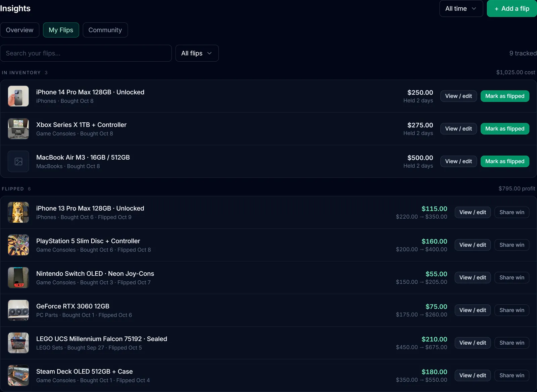This screenshot has width=537, height=392.
Task: Open the All time range dropdown
Action: pos(461,9)
